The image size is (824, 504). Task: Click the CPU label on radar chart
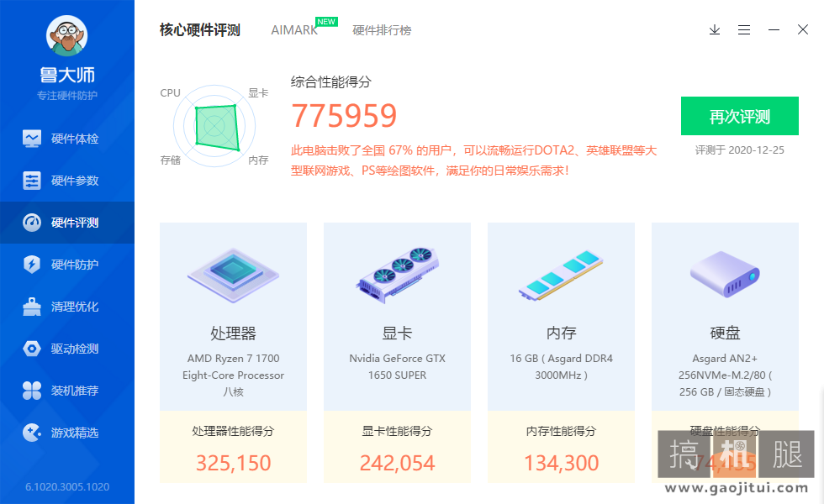coord(170,93)
